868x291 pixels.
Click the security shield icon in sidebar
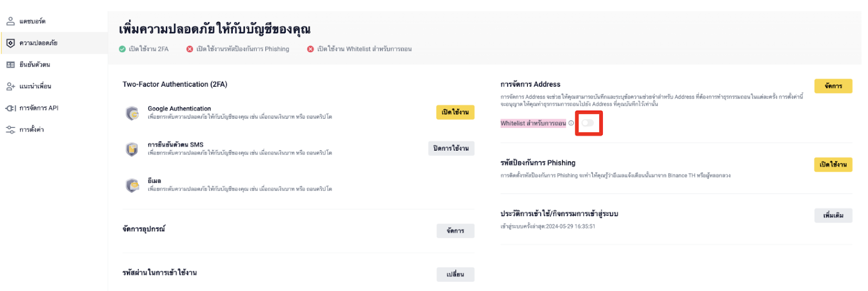(10, 43)
